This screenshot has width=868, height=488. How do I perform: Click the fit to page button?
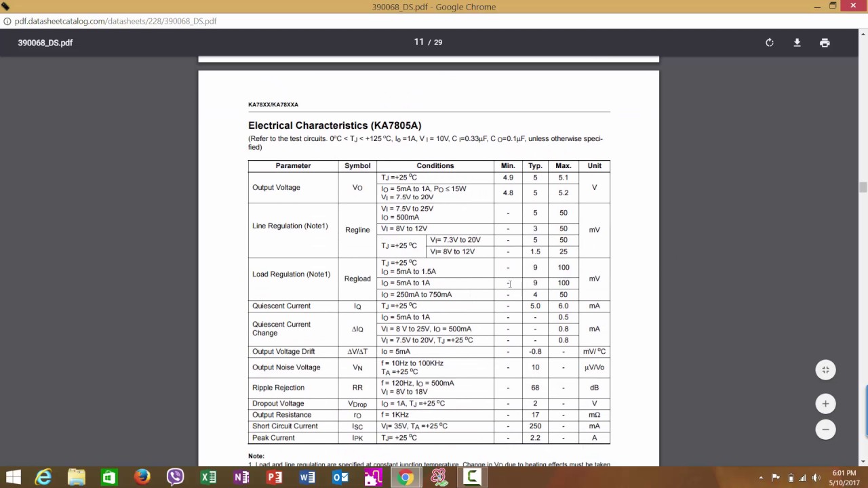point(825,370)
